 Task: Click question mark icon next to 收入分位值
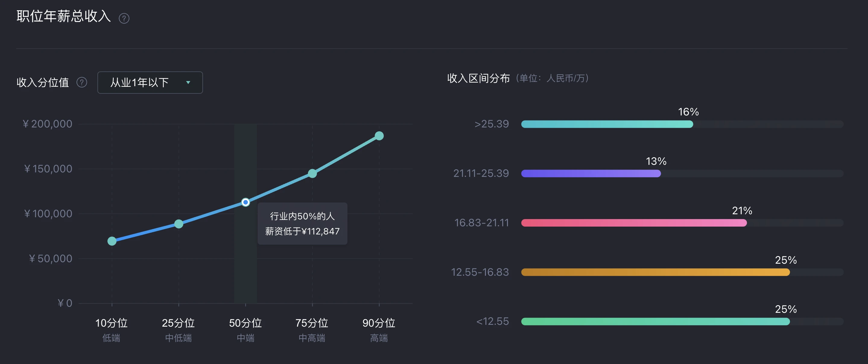point(82,83)
